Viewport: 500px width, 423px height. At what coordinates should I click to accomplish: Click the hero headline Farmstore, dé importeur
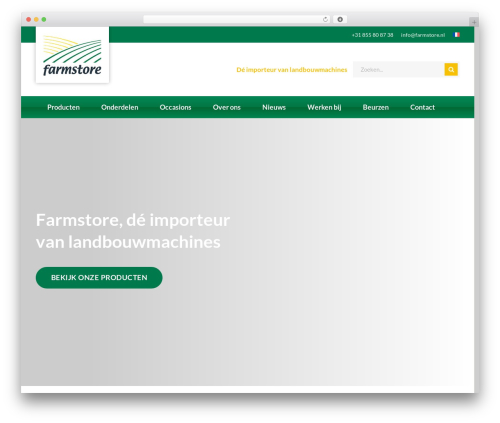coord(133,220)
